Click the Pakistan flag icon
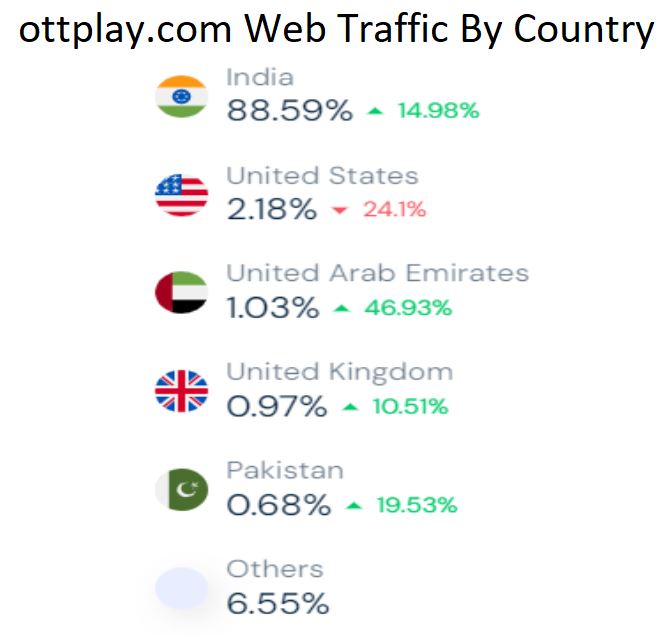This screenshot has width=667, height=638. 182,489
